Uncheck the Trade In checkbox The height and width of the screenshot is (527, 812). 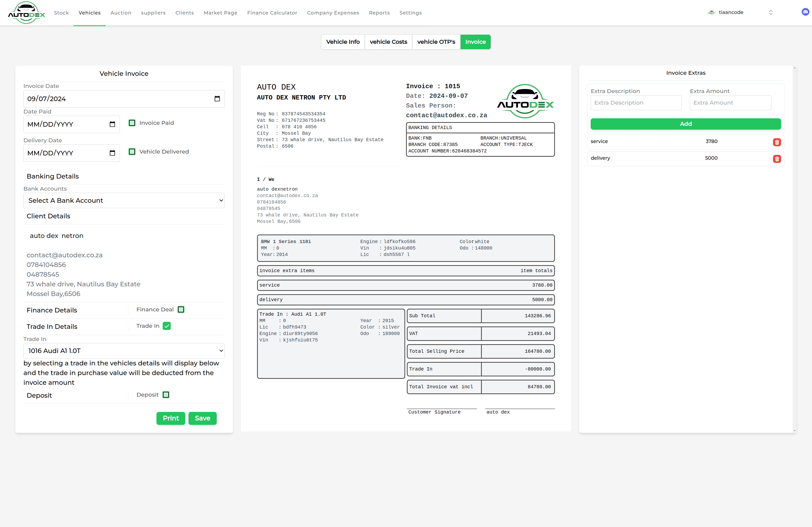pyautogui.click(x=166, y=326)
